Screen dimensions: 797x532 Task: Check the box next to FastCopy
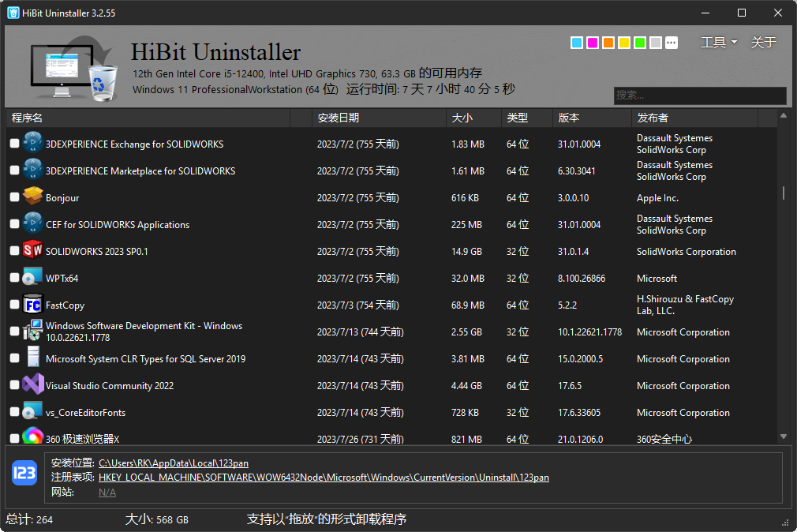point(14,305)
